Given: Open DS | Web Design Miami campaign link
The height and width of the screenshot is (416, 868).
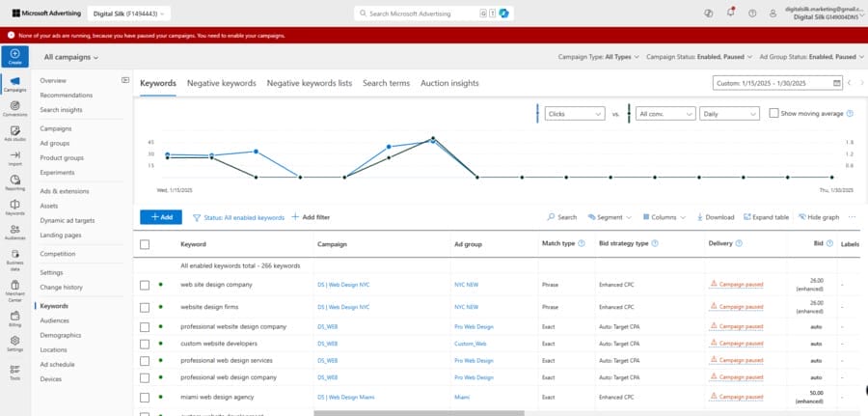Looking at the screenshot, I should (x=346, y=397).
